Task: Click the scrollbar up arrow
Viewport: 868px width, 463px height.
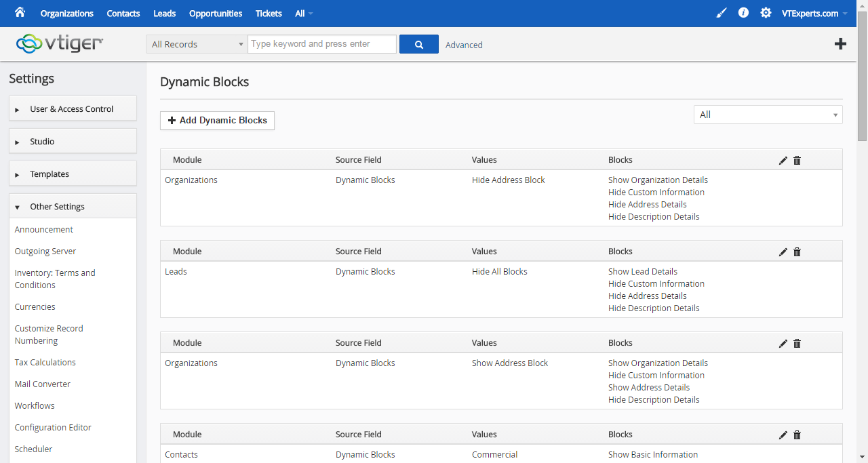Action: (862, 5)
